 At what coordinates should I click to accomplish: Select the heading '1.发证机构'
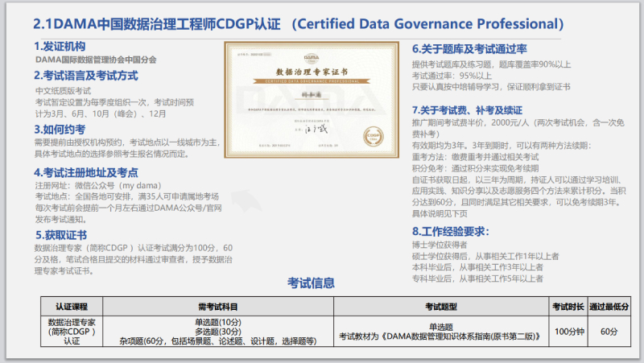tap(60, 47)
